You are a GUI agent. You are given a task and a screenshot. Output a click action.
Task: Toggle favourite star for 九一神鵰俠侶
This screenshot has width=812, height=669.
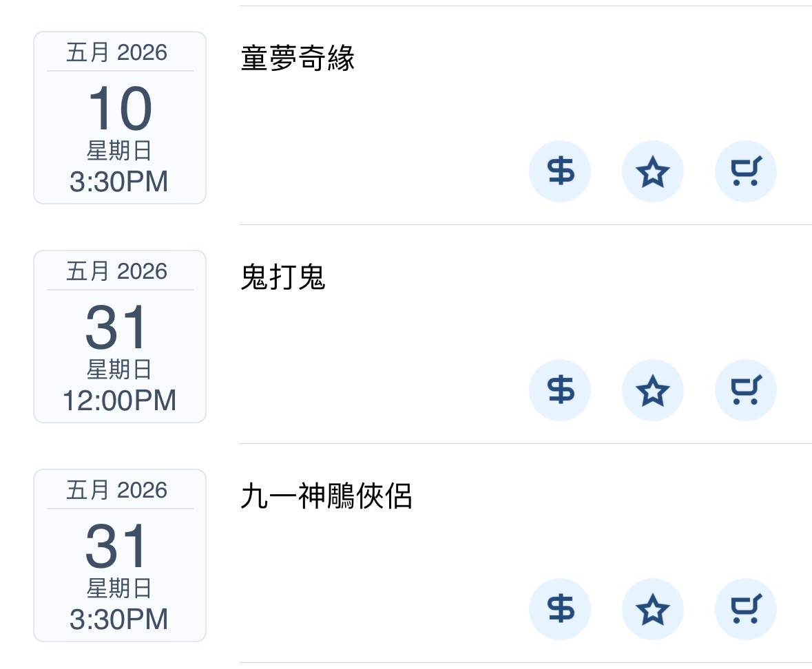pos(652,609)
